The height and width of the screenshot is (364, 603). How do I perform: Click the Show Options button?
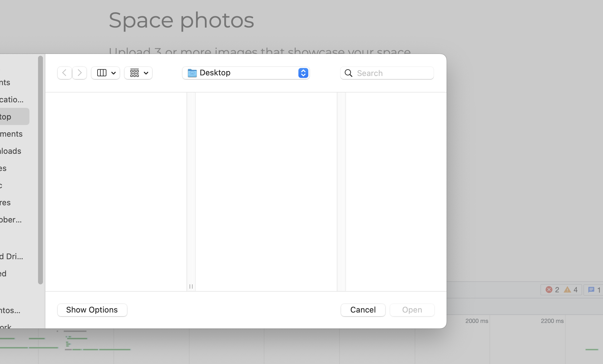coord(92,310)
